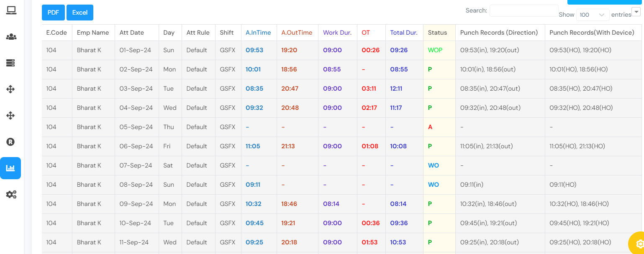Export the table with the Excel button
This screenshot has width=644, height=254.
(x=80, y=13)
